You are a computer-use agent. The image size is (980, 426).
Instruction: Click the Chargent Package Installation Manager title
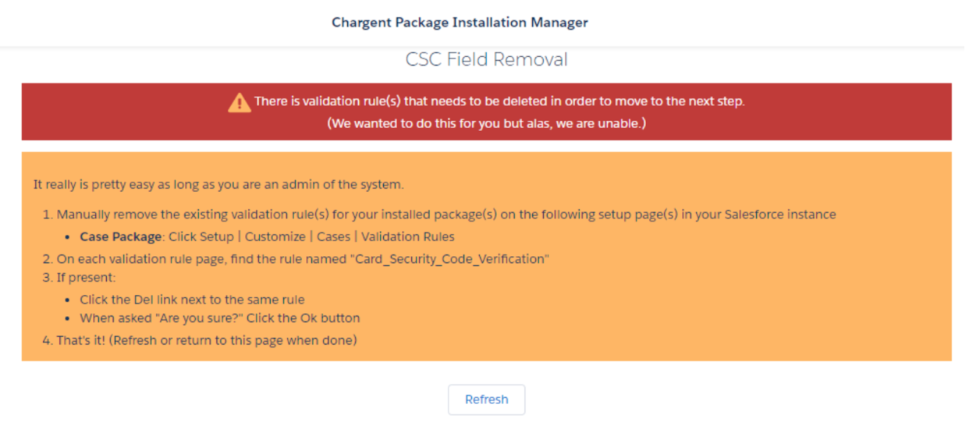(x=460, y=23)
